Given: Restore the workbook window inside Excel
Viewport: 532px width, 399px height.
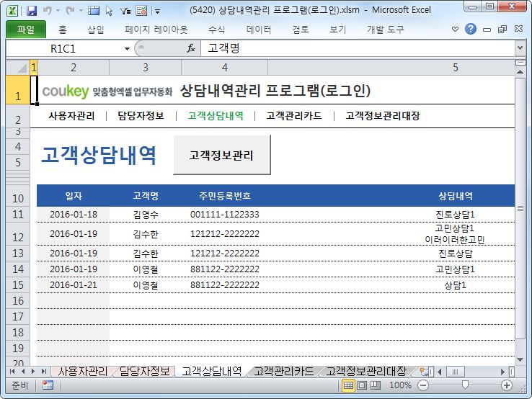Looking at the screenshot, I should 502,30.
